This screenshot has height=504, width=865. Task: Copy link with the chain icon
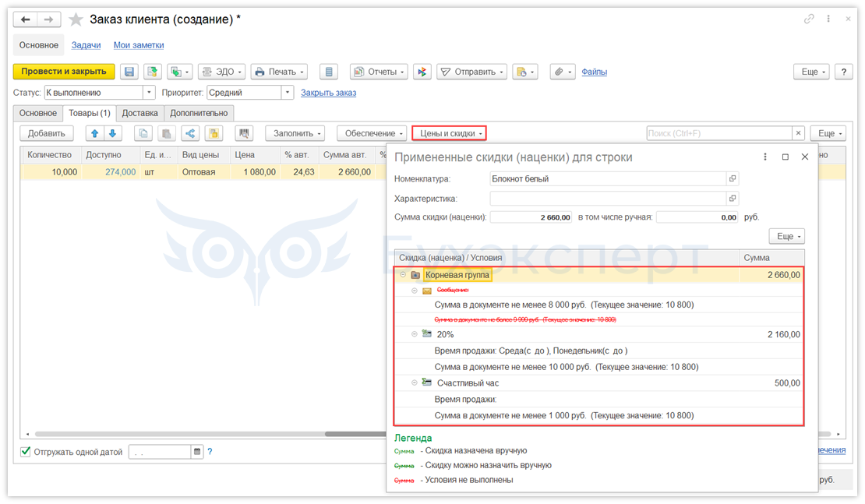point(809,19)
